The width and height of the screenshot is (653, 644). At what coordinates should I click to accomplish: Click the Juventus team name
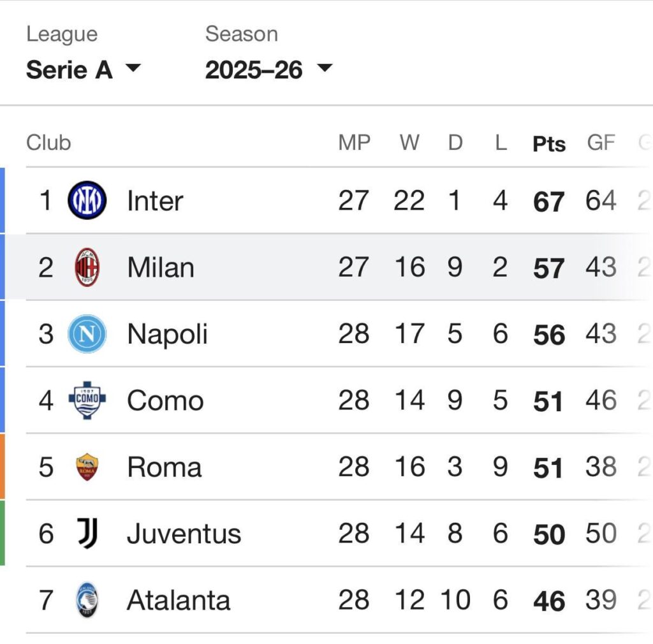coord(185,533)
